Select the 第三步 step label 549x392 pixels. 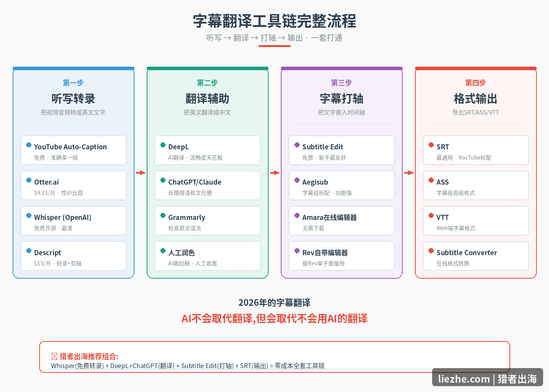pyautogui.click(x=342, y=83)
